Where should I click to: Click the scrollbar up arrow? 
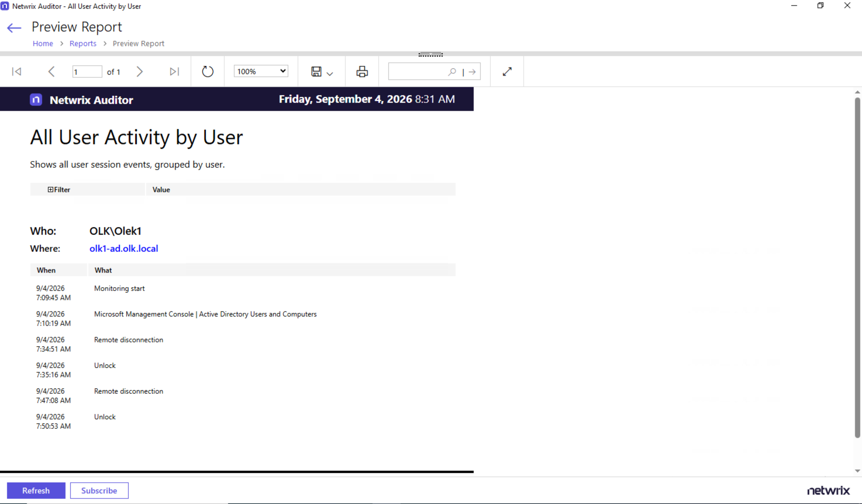click(857, 92)
